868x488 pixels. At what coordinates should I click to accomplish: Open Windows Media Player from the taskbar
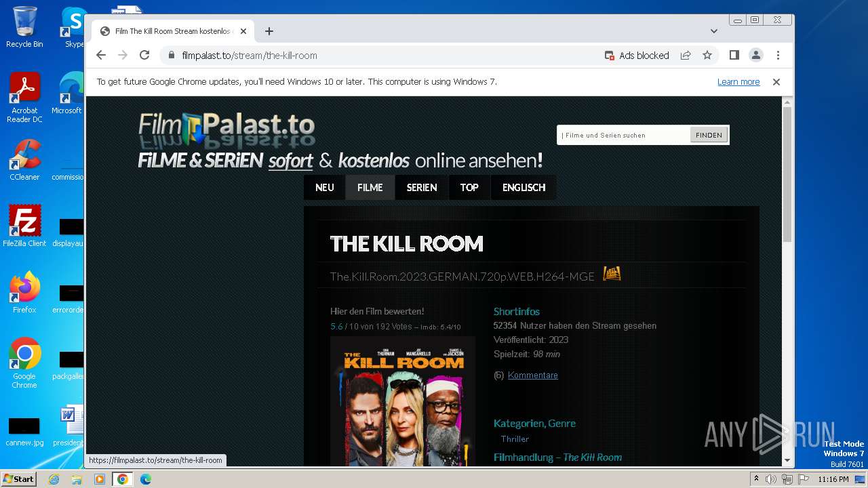[x=100, y=479]
